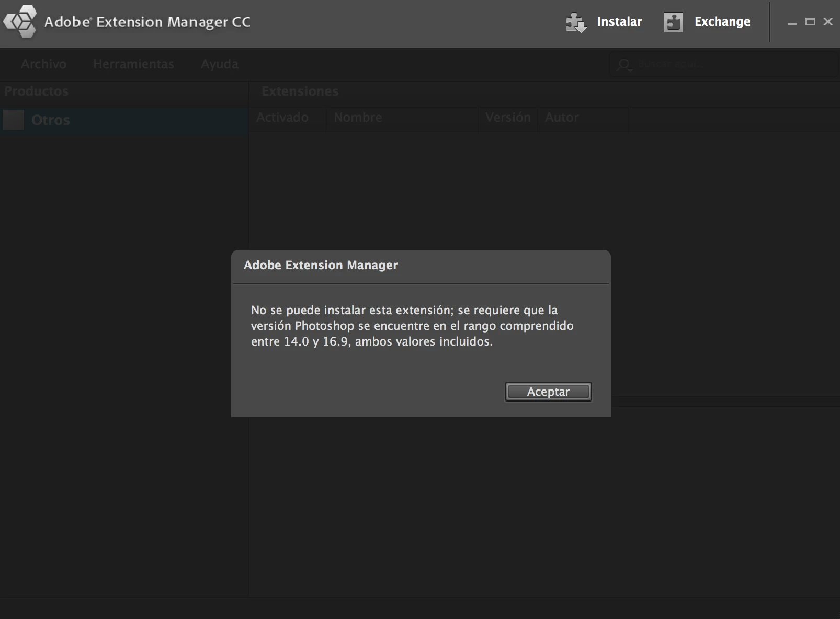Click the Productos panel heading
Screen dimensions: 840x619
[x=36, y=91]
